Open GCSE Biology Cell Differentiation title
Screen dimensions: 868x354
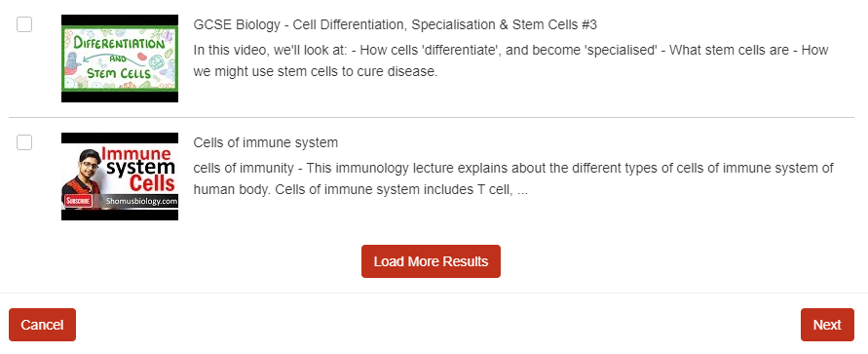coord(396,25)
